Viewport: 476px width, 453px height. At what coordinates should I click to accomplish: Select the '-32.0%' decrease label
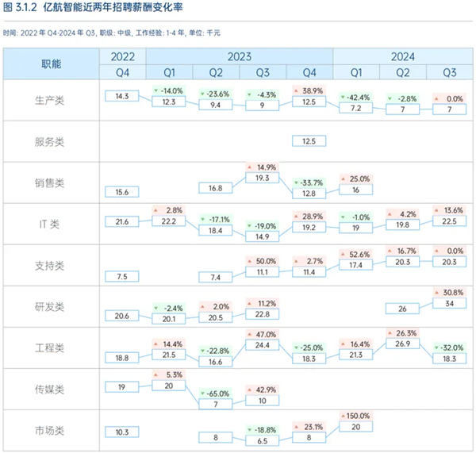(449, 348)
